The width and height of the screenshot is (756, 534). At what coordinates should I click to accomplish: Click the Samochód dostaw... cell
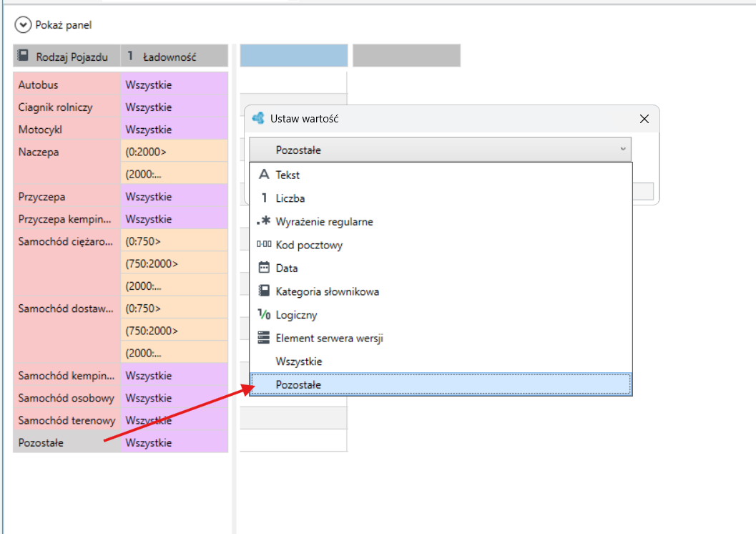[x=67, y=331]
